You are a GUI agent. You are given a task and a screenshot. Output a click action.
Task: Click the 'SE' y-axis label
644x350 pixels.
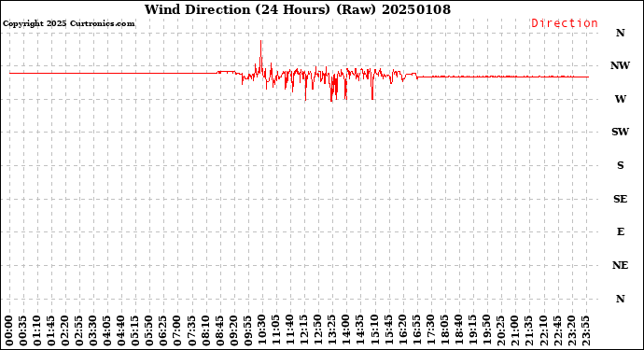[620, 199]
